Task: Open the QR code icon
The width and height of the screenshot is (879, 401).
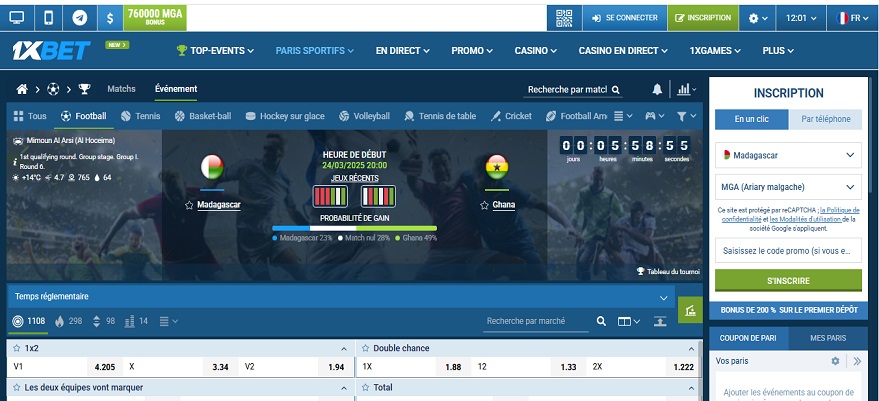Action: pyautogui.click(x=564, y=18)
